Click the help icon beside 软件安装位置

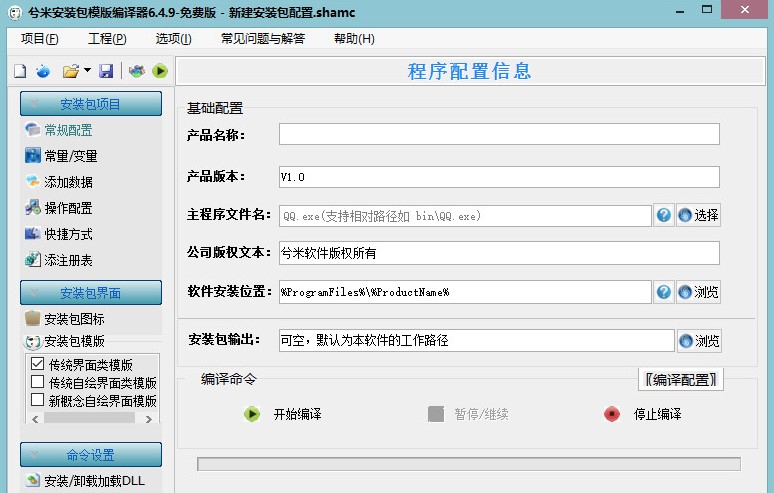(664, 292)
